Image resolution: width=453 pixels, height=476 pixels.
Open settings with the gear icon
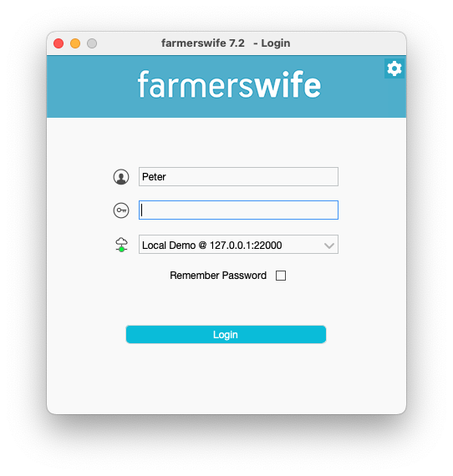(394, 68)
